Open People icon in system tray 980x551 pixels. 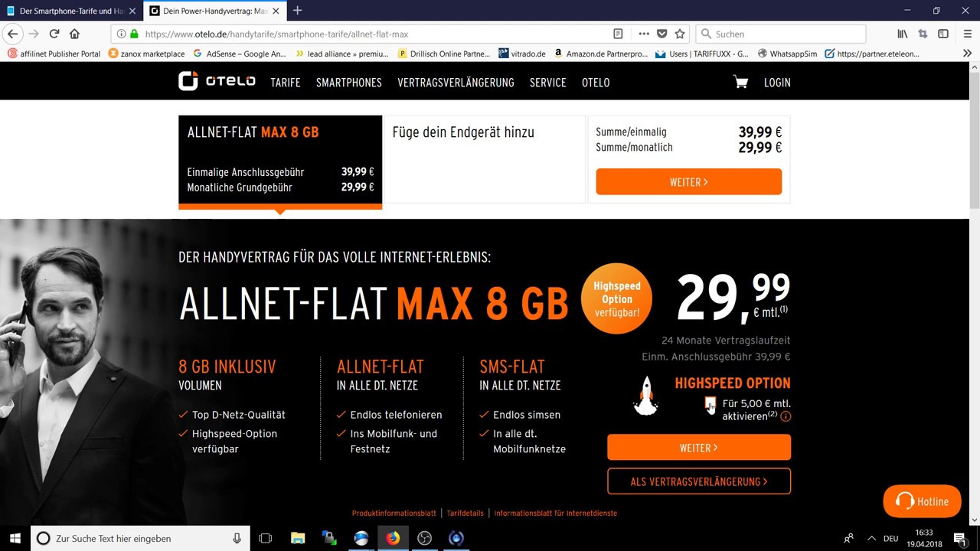(848, 538)
